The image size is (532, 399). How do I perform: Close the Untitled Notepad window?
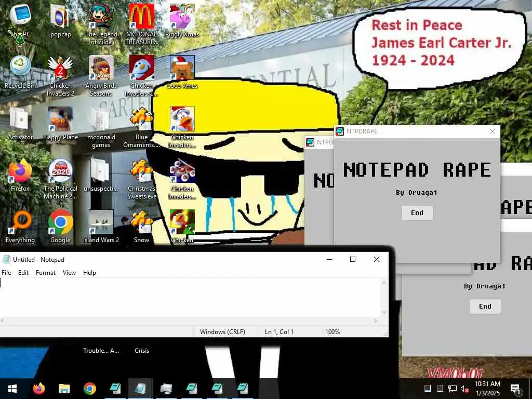click(377, 259)
